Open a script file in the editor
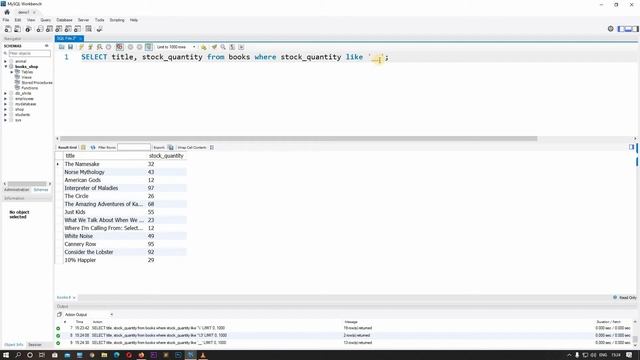The image size is (640, 360). pyautogui.click(x=61, y=47)
